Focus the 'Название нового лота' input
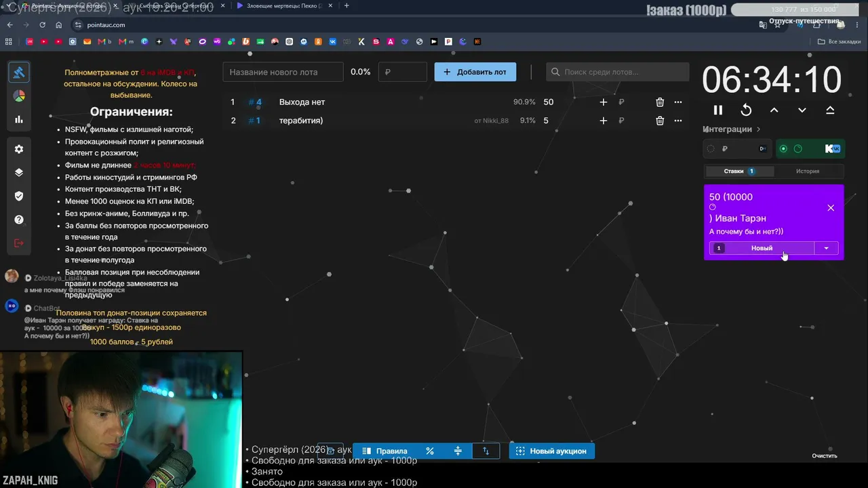 [283, 72]
